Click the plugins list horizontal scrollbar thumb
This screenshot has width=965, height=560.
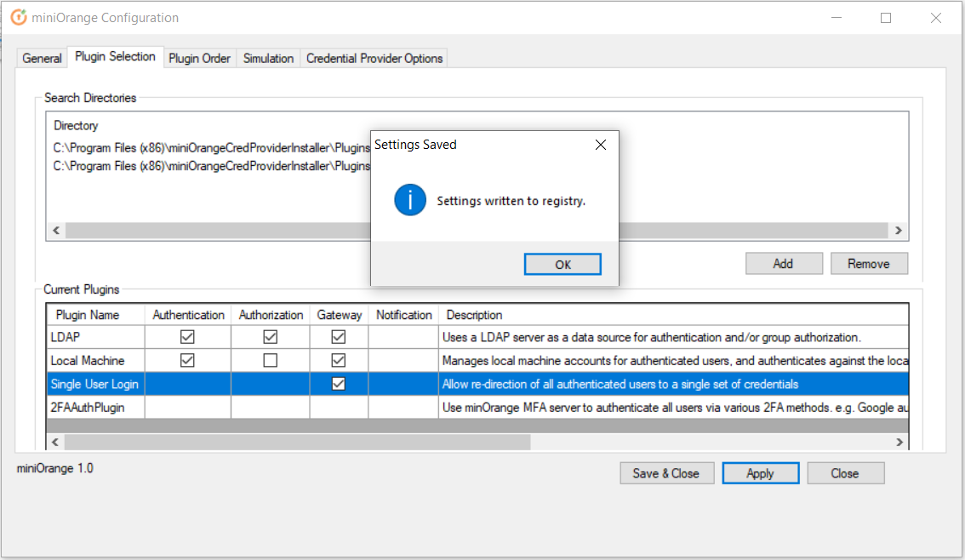click(297, 442)
